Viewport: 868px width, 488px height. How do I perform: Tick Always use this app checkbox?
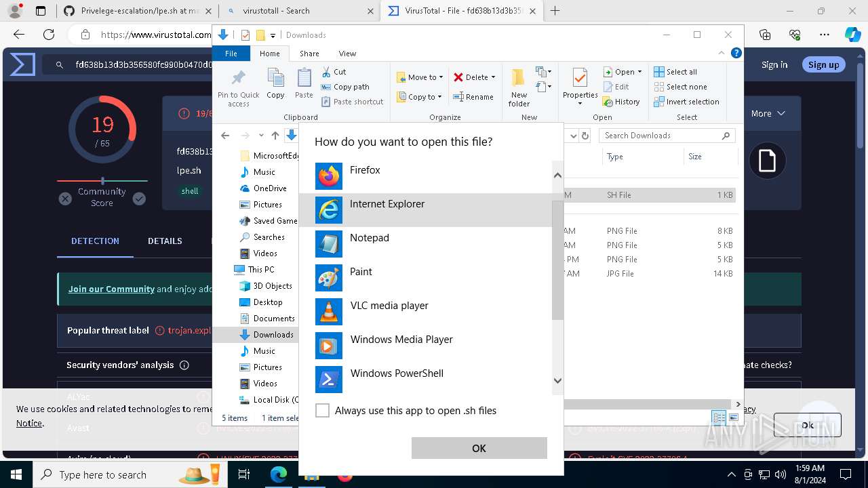tap(323, 410)
